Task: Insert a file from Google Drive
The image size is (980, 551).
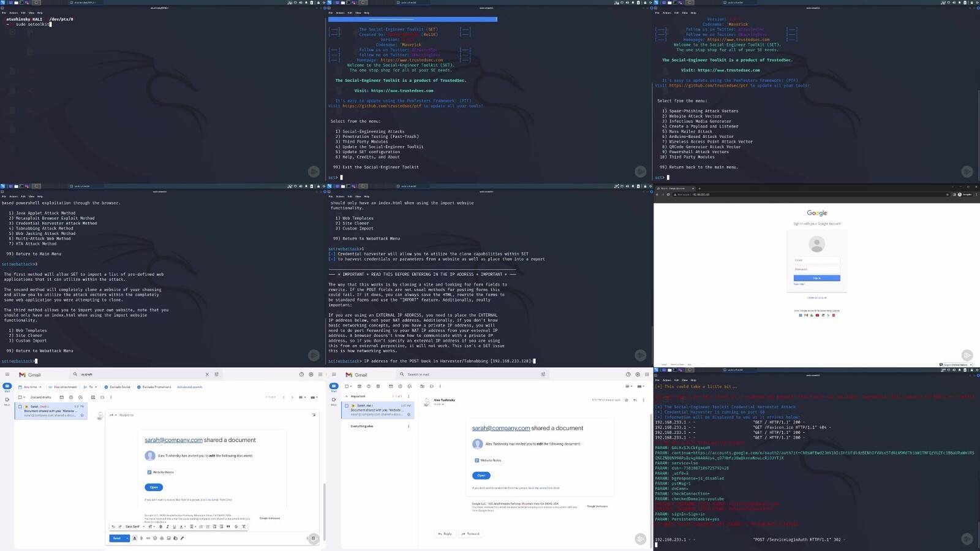Action: pos(162,538)
